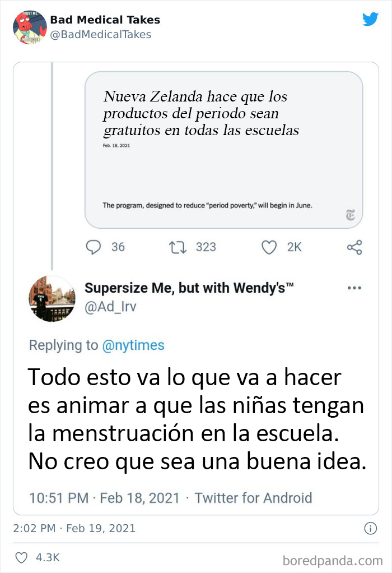Click the retweet arrows icon
Image resolution: width=392 pixels, height=573 pixels.
178,247
